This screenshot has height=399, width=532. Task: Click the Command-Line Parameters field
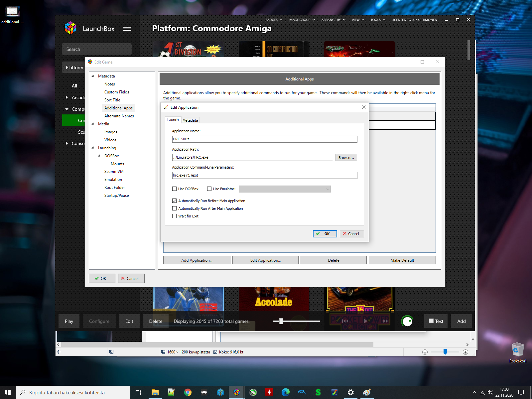265,175
